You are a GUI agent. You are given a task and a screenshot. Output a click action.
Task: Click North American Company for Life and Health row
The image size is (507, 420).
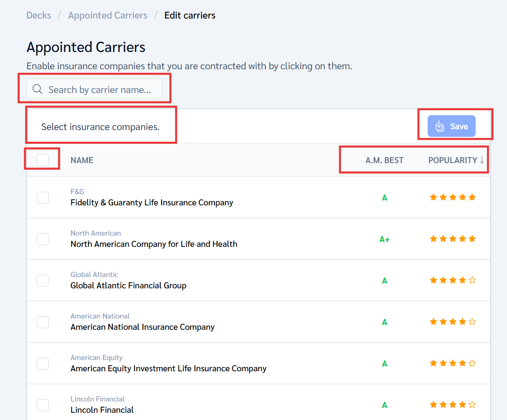point(154,244)
